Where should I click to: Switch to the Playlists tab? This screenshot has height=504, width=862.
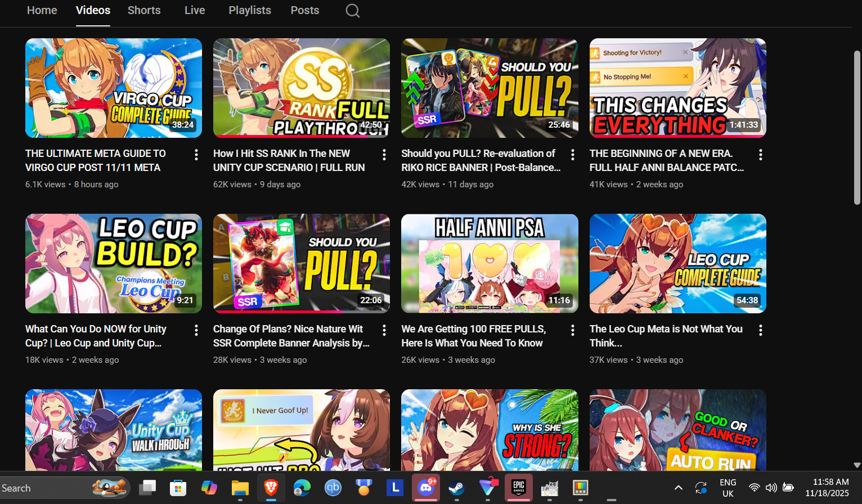(x=250, y=10)
